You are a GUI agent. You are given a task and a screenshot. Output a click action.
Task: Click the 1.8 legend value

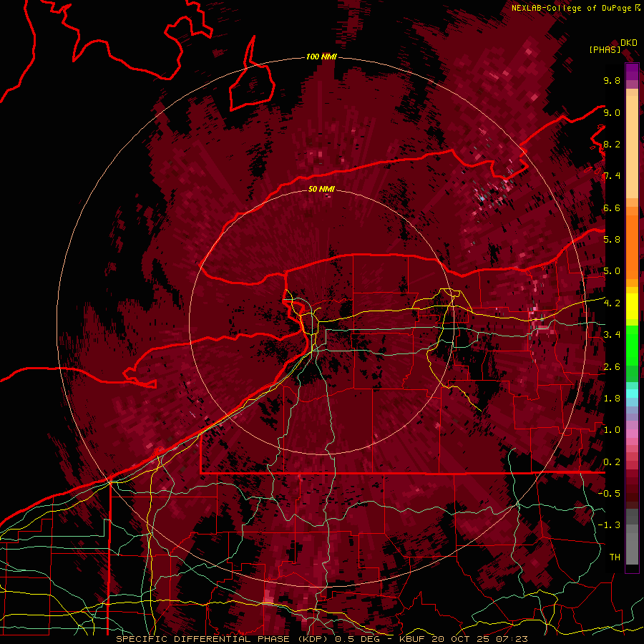612,399
